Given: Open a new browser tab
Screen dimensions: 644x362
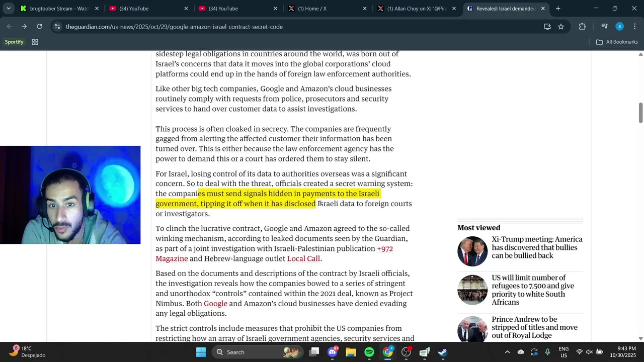Looking at the screenshot, I should [558, 9].
